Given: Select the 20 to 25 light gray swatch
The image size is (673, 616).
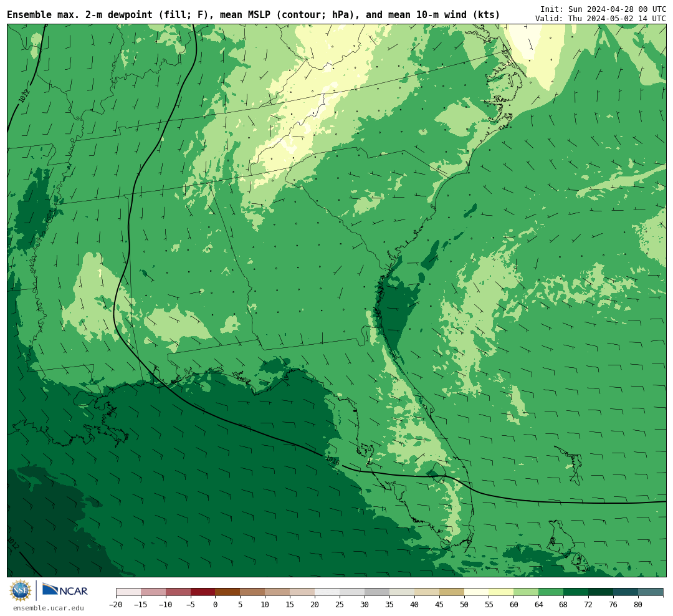Looking at the screenshot, I should 328,592.
